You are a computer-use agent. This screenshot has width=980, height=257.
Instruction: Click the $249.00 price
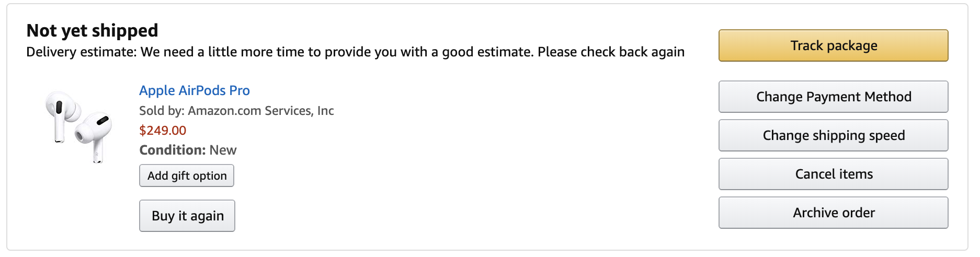click(163, 130)
